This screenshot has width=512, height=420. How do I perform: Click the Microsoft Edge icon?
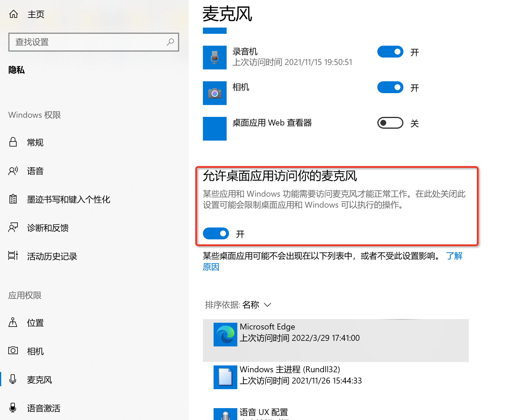(225, 335)
